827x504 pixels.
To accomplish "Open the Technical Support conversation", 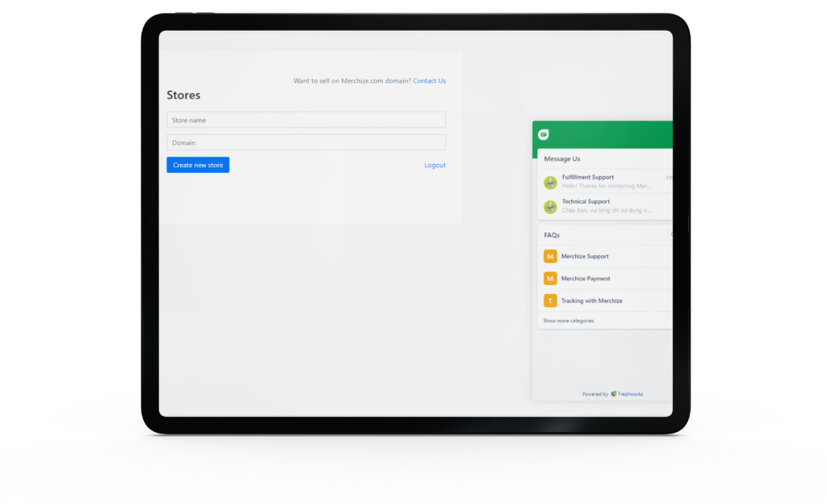I will 605,206.
